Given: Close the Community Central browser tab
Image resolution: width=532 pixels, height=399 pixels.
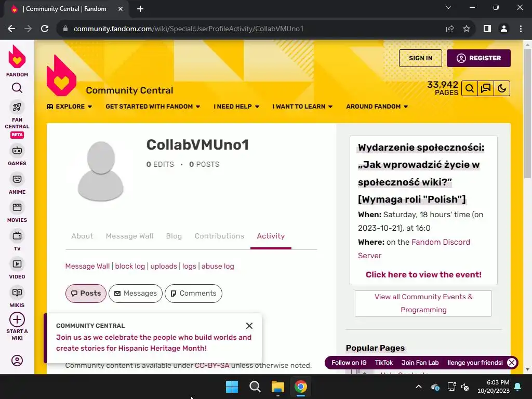Looking at the screenshot, I should click(121, 9).
